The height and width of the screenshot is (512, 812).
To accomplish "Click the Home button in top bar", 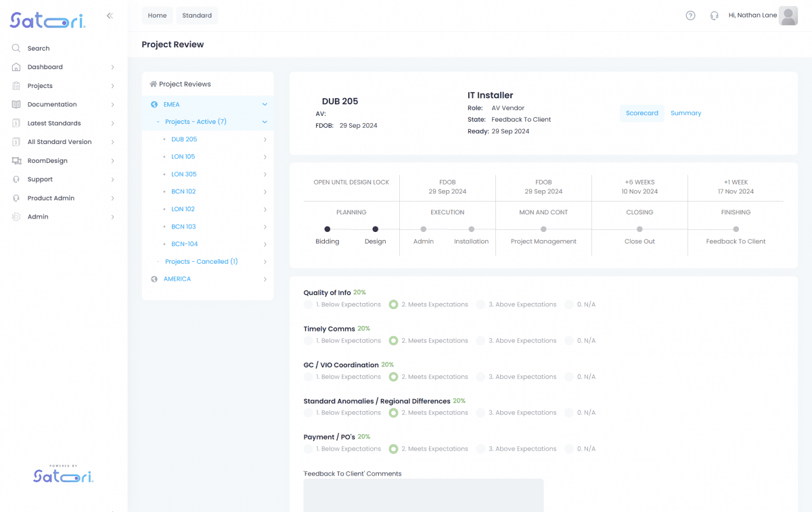I will [x=157, y=16].
